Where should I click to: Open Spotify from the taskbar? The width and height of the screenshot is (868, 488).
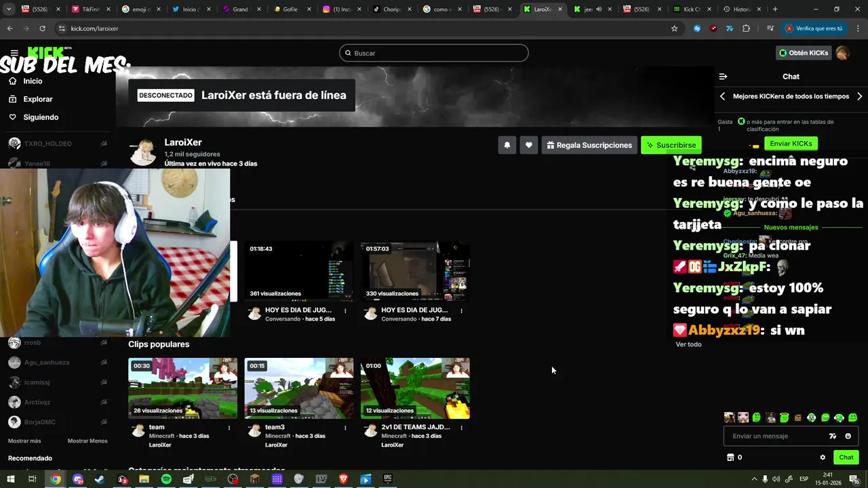(x=166, y=479)
